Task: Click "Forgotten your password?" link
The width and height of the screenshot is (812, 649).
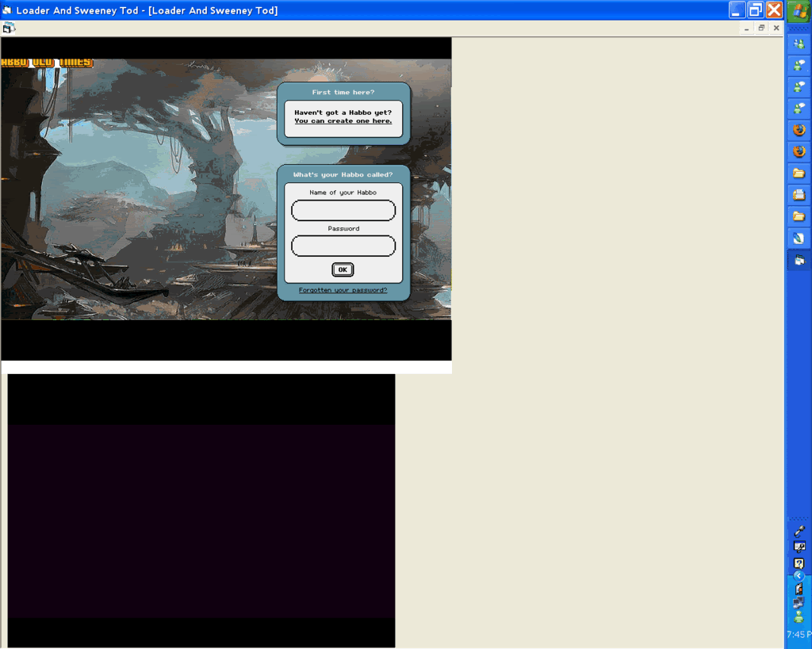Action: (343, 290)
